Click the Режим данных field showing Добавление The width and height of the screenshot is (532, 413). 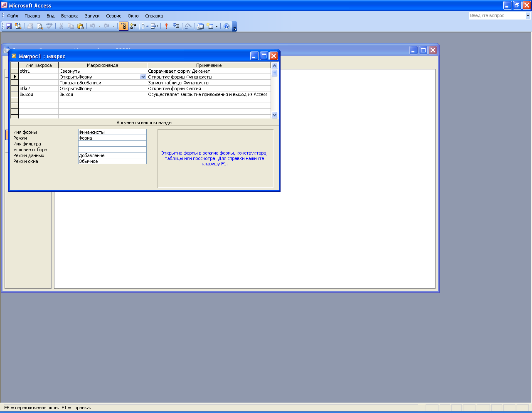(112, 155)
